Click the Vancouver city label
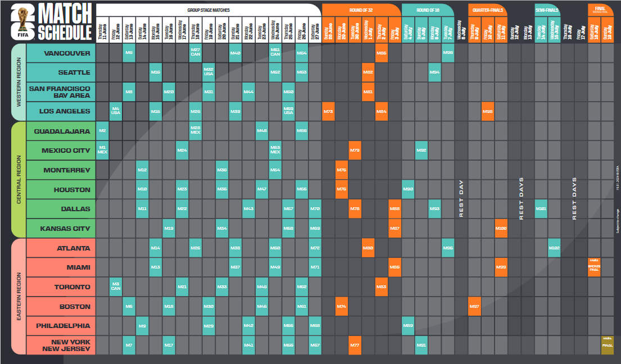The height and width of the screenshot is (364, 621). (x=61, y=53)
